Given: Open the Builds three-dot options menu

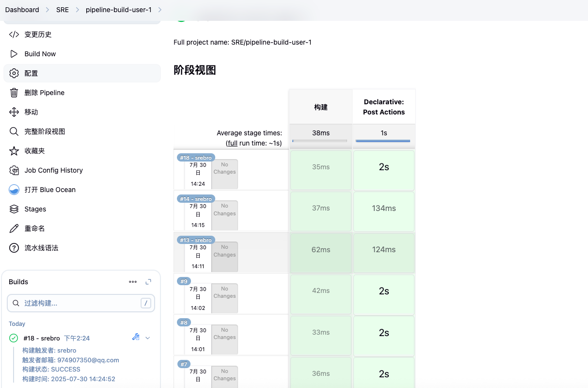Looking at the screenshot, I should (133, 282).
